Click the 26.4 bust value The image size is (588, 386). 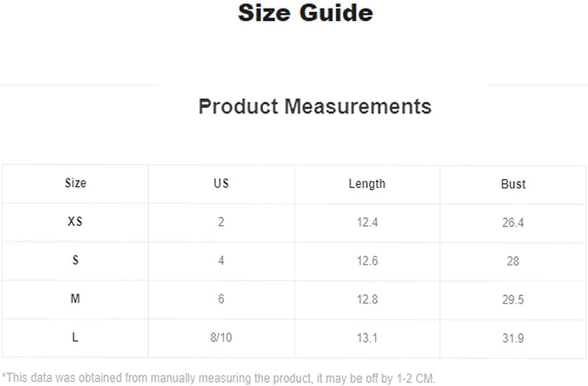tap(513, 222)
